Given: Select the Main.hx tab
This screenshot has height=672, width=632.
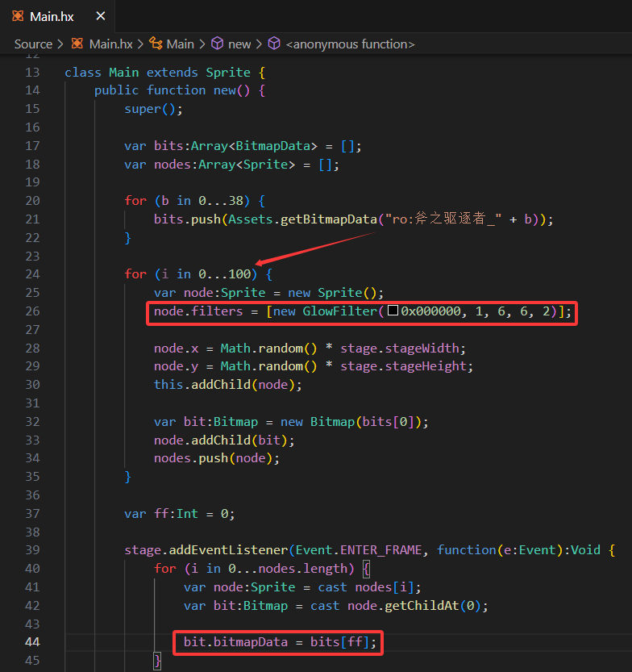Looking at the screenshot, I should tap(57, 16).
